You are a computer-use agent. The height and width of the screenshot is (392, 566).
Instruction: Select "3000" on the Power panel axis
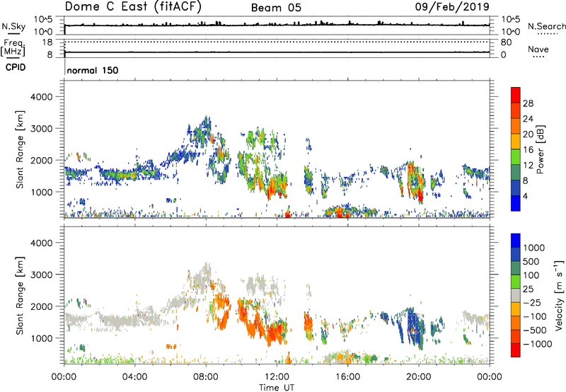coord(42,129)
